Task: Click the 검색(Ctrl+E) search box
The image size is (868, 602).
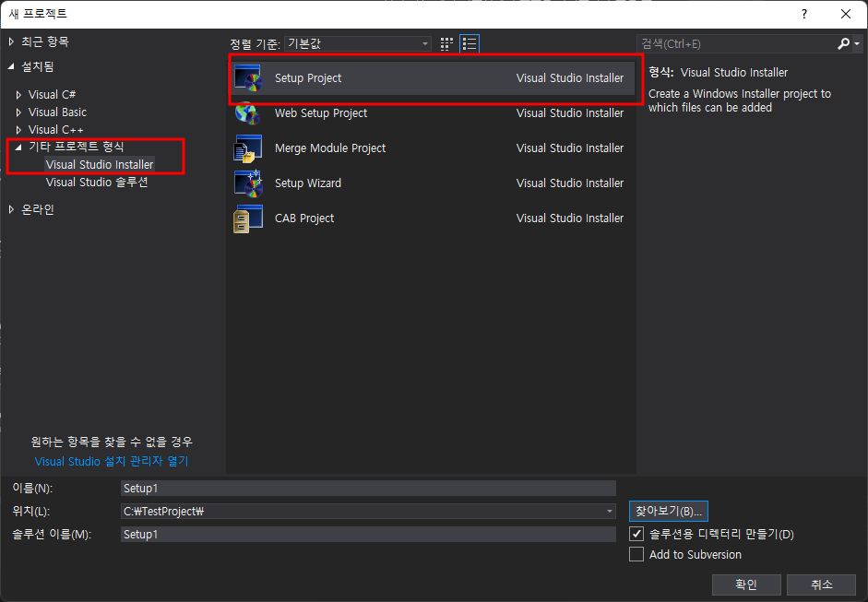Action: (736, 43)
